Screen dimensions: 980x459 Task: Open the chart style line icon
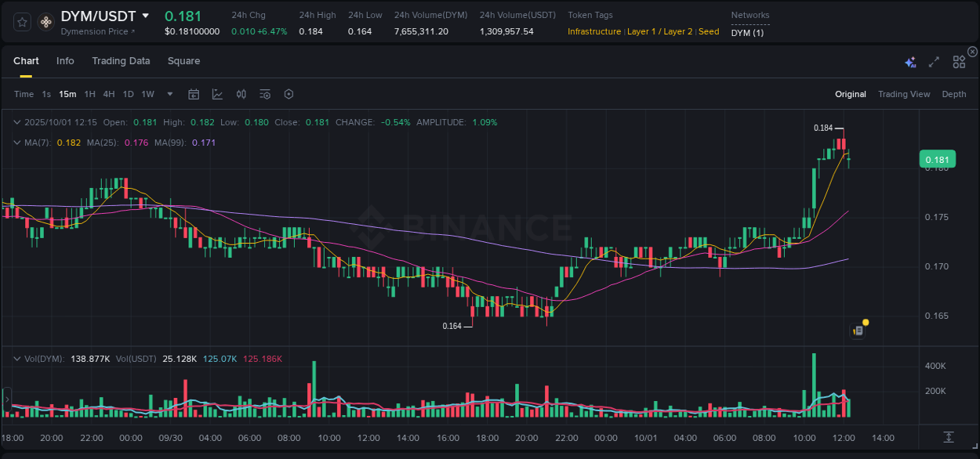click(217, 94)
